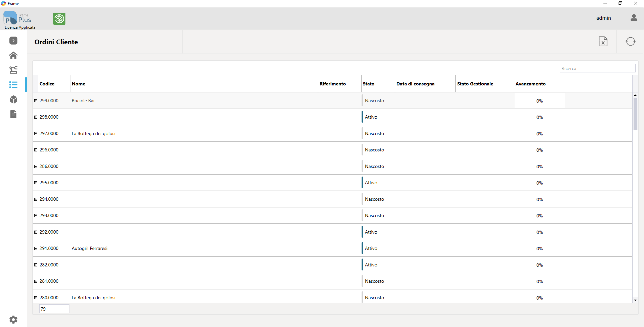Expand order row 299.0000
644x327 pixels.
36,101
